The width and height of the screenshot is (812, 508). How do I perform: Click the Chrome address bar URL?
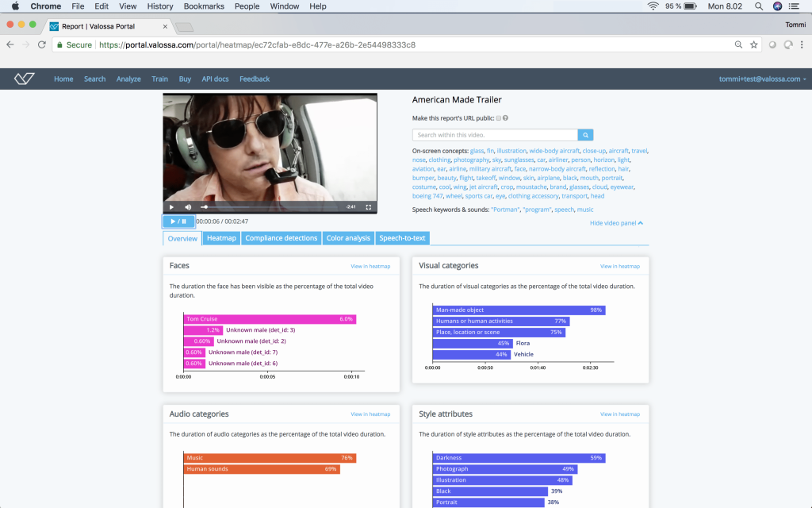click(x=258, y=44)
